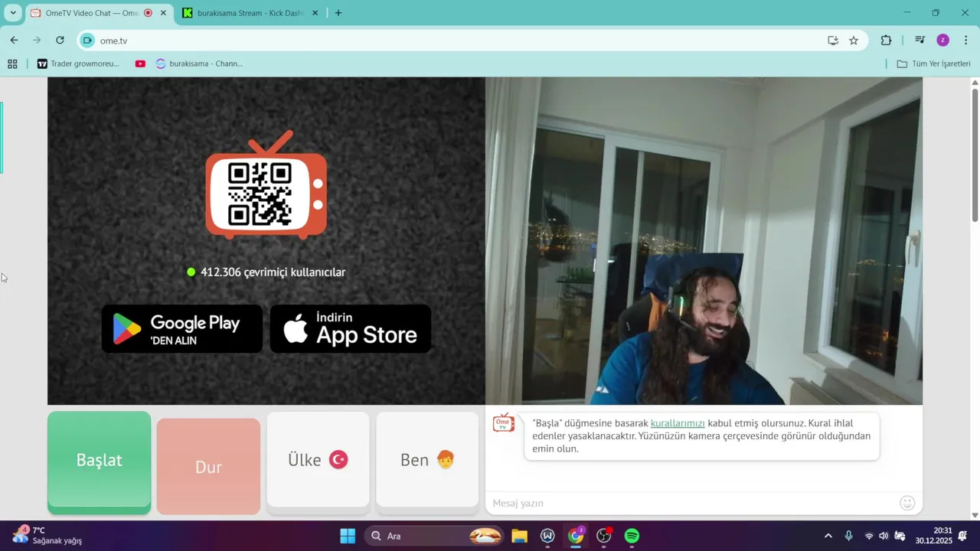Click the OmeTV icon beside rules message
Image resolution: width=980 pixels, height=551 pixels.
(503, 423)
